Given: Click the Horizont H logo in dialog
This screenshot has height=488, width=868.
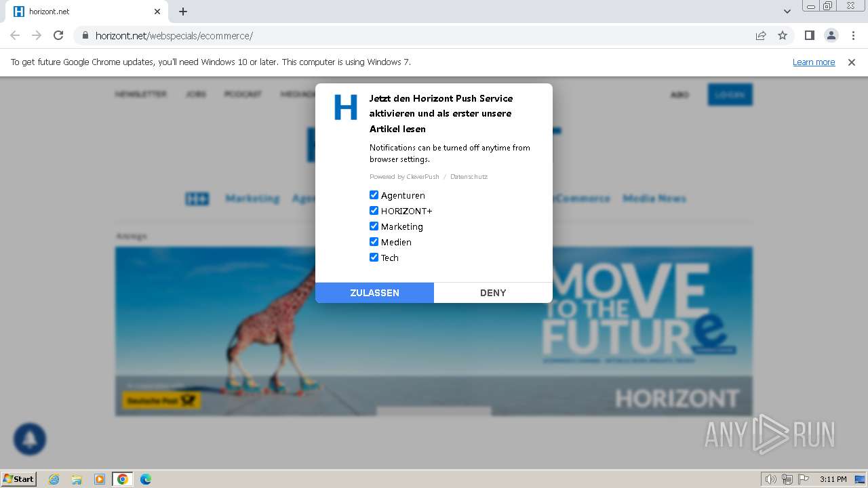Looking at the screenshot, I should pos(346,107).
